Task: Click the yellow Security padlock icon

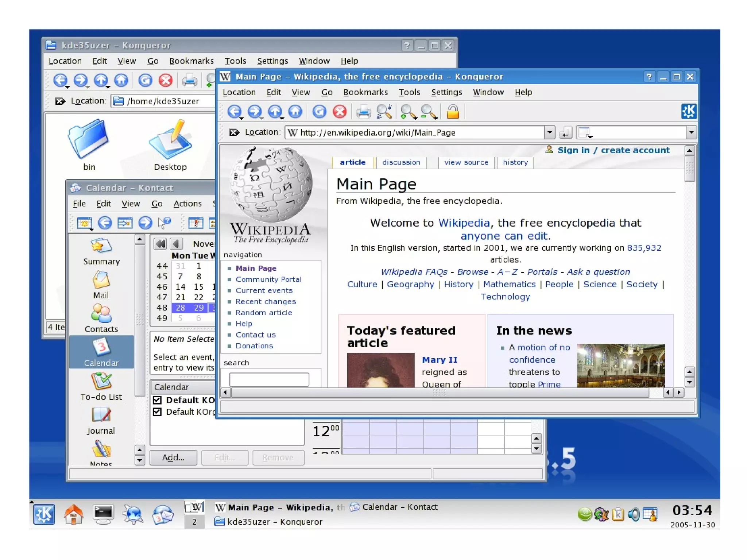Action: [453, 112]
